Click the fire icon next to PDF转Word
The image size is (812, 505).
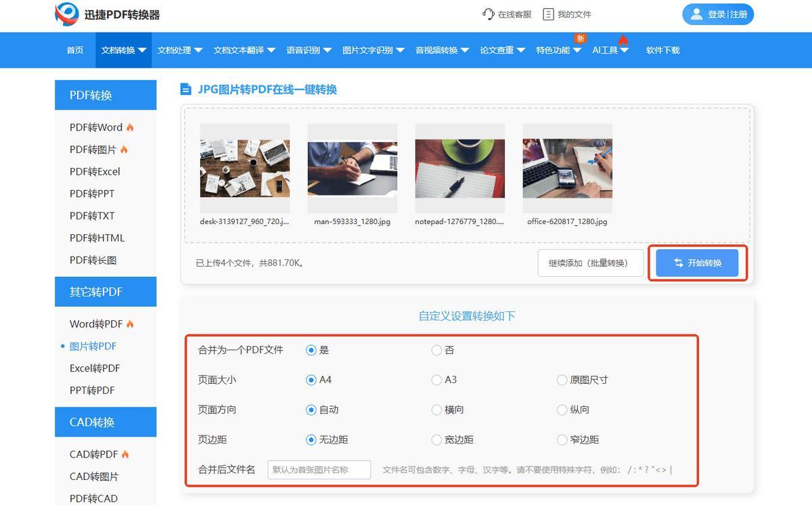[130, 127]
